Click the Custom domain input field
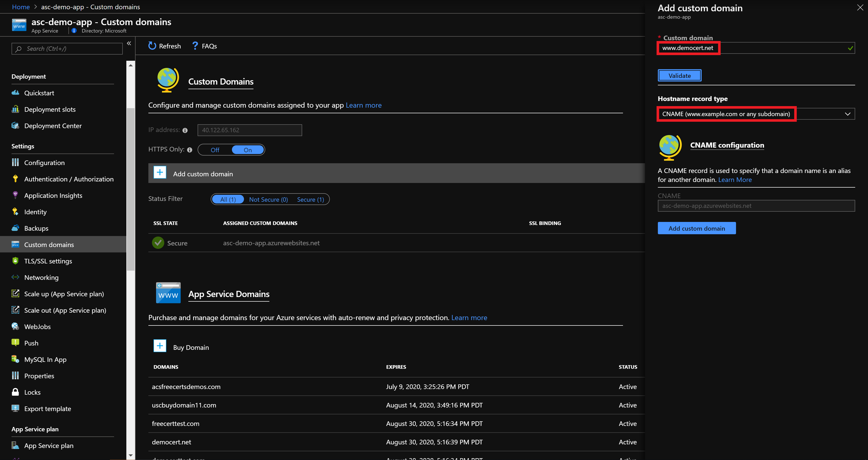Screen dimensions: 868x460 tap(756, 48)
